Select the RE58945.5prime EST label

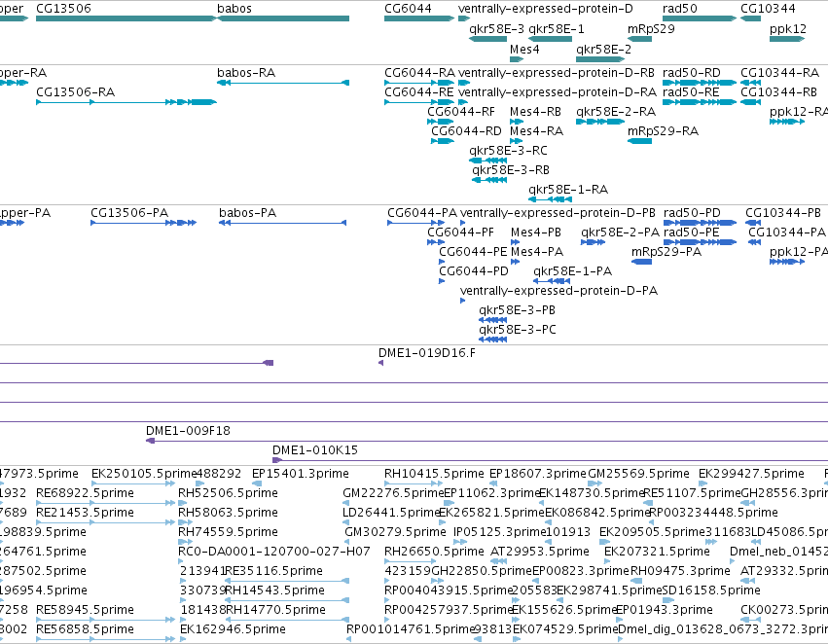[x=85, y=610]
